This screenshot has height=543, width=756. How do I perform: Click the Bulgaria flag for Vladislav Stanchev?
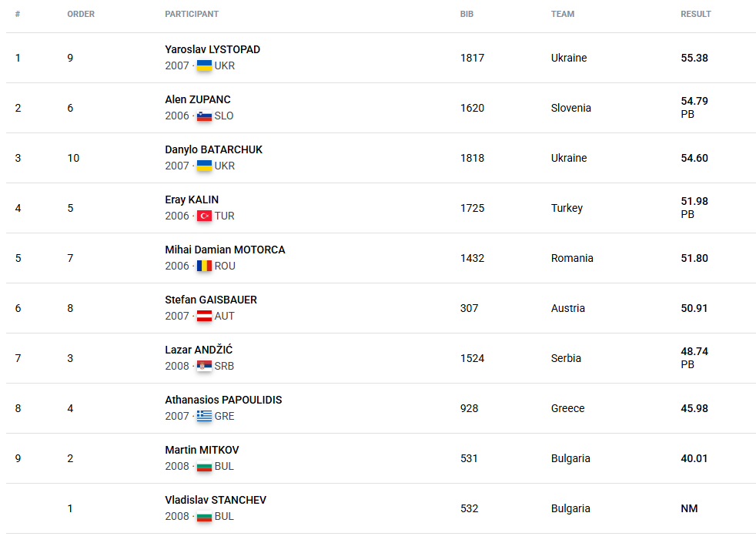pyautogui.click(x=204, y=516)
